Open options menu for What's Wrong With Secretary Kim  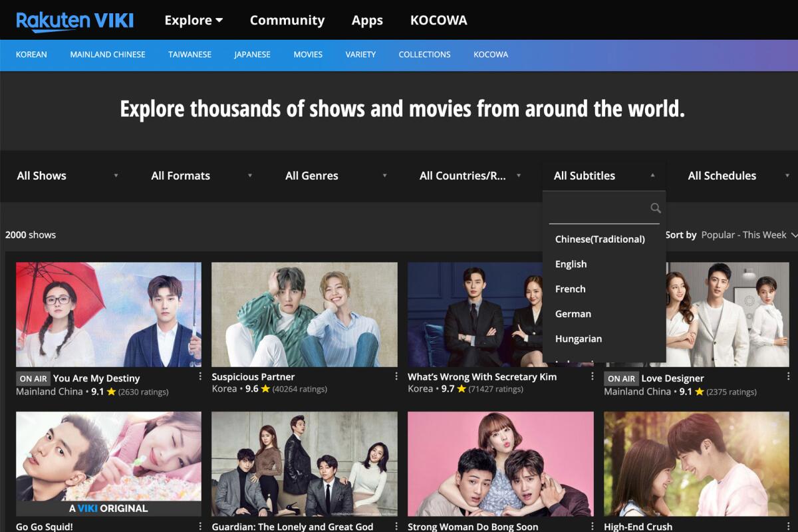(x=593, y=376)
